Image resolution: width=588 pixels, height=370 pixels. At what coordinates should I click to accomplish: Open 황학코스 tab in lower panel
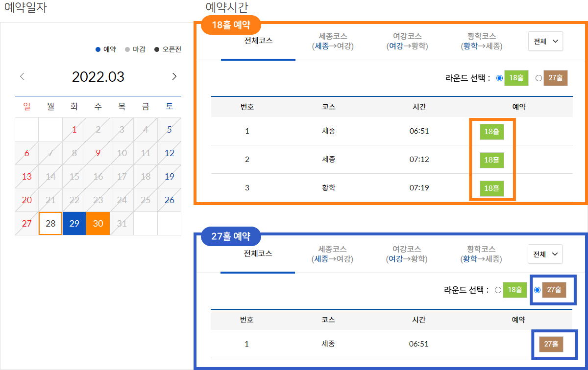tap(481, 254)
